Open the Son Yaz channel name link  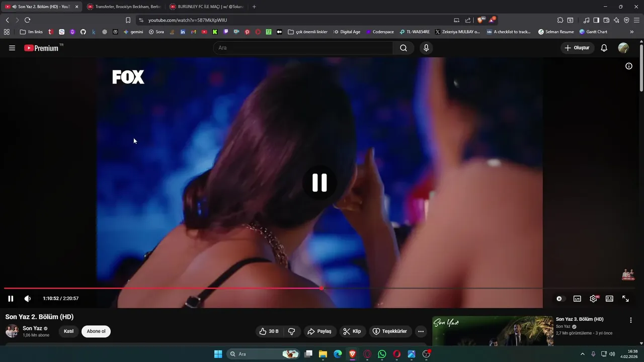32,328
